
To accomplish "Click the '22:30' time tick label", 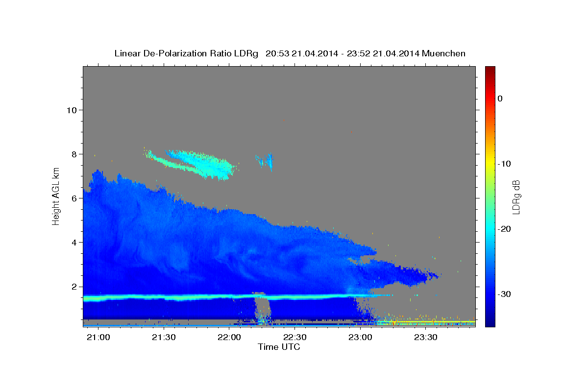I will (x=294, y=338).
